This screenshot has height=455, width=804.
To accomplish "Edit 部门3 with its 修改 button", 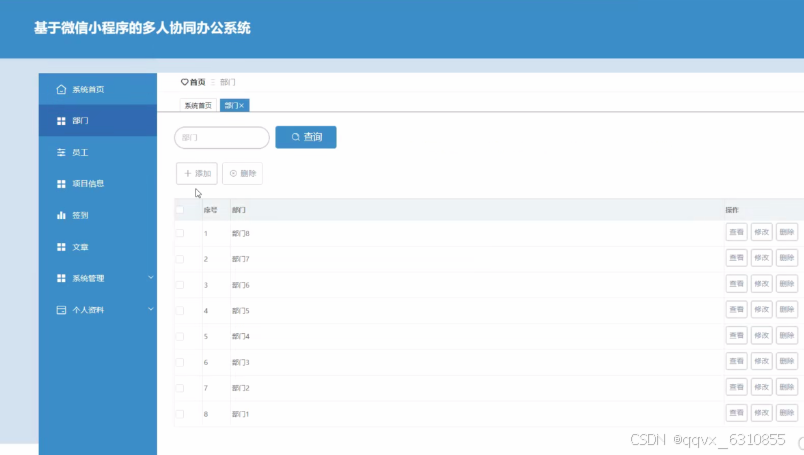I will coord(761,361).
